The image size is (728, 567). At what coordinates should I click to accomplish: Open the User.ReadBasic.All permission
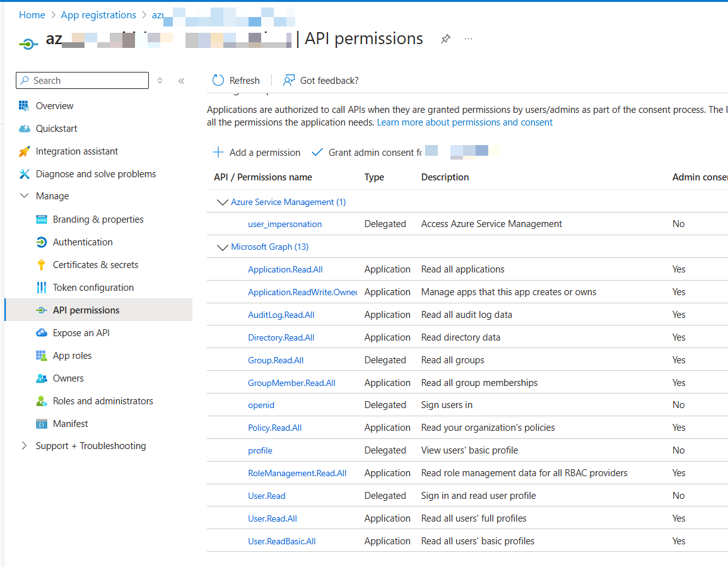[282, 542]
